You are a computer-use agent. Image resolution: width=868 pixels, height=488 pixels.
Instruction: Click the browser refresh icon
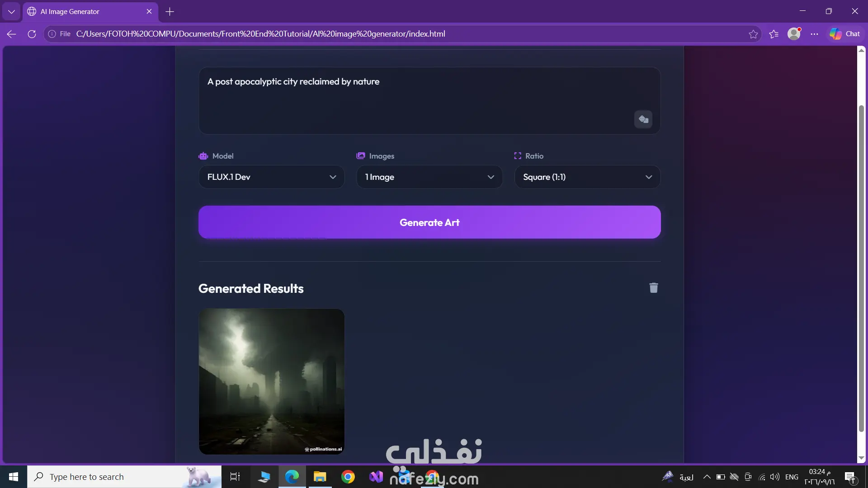pyautogui.click(x=32, y=34)
